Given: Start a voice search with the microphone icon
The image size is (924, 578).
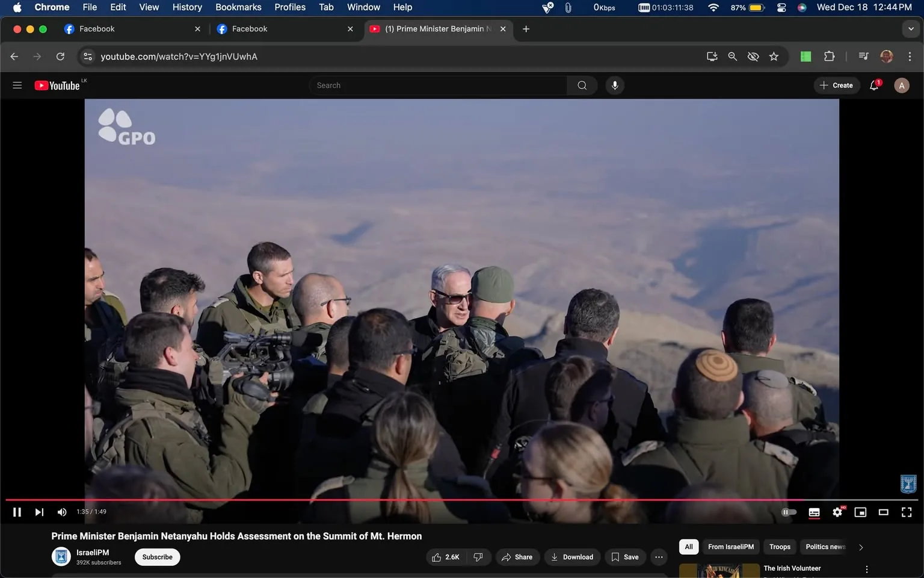Looking at the screenshot, I should point(614,85).
